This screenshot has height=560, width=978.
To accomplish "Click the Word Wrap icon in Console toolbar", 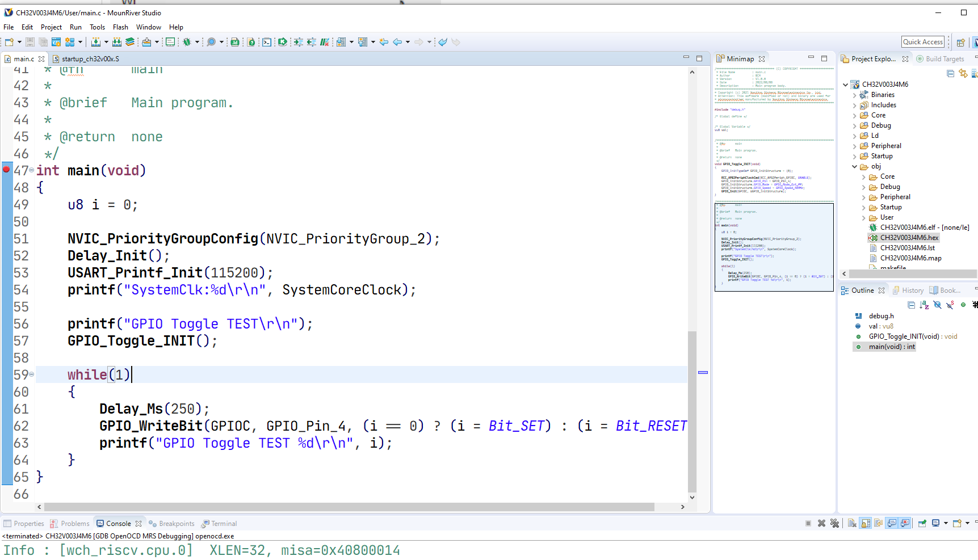I will click(879, 523).
